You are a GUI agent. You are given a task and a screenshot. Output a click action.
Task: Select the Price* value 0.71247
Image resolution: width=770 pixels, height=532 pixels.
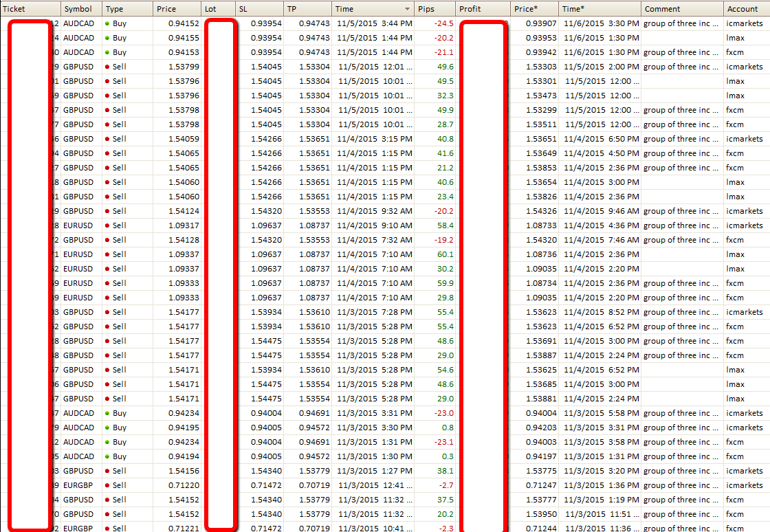pos(541,485)
